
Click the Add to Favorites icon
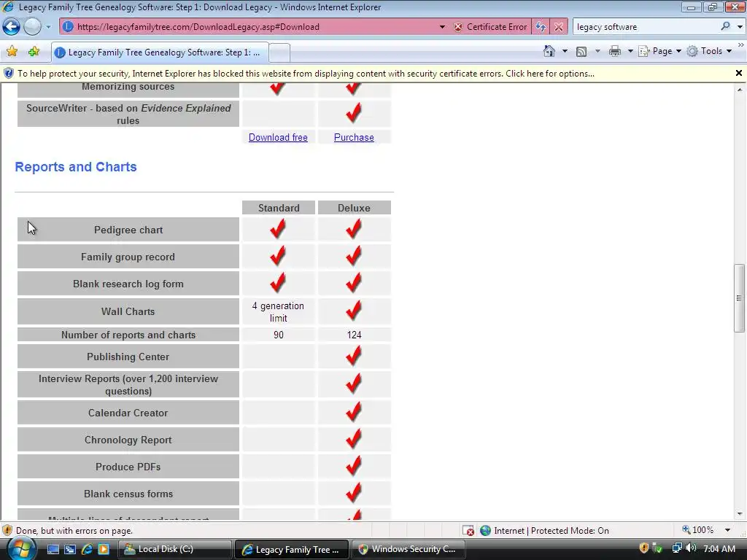click(34, 52)
